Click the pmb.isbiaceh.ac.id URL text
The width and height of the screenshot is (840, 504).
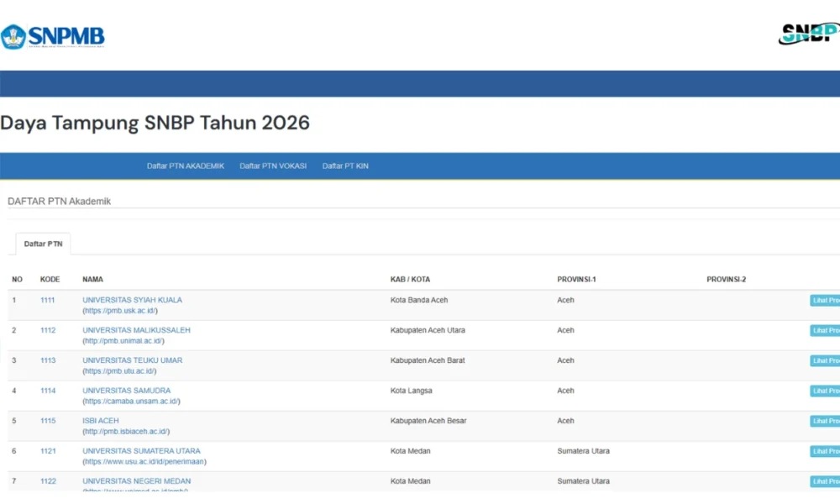pyautogui.click(x=126, y=431)
